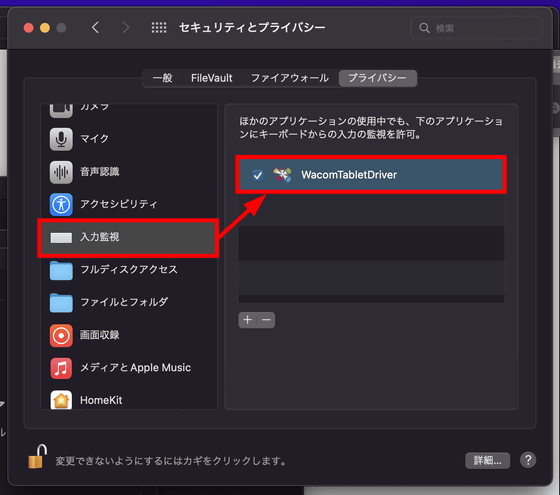Click the Apple Music note icon
Viewport: 560px width, 495px height.
tap(61, 368)
